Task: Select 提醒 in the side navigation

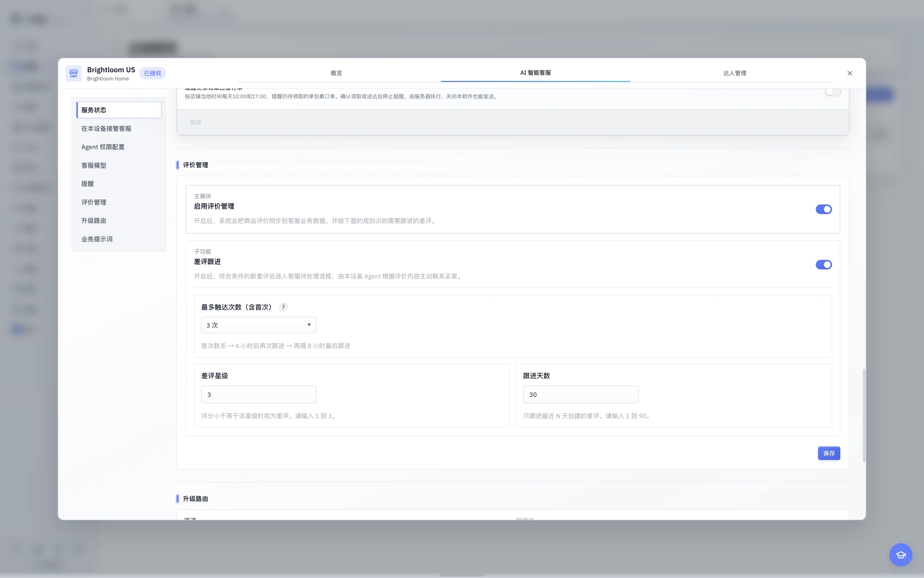Action: tap(119, 184)
